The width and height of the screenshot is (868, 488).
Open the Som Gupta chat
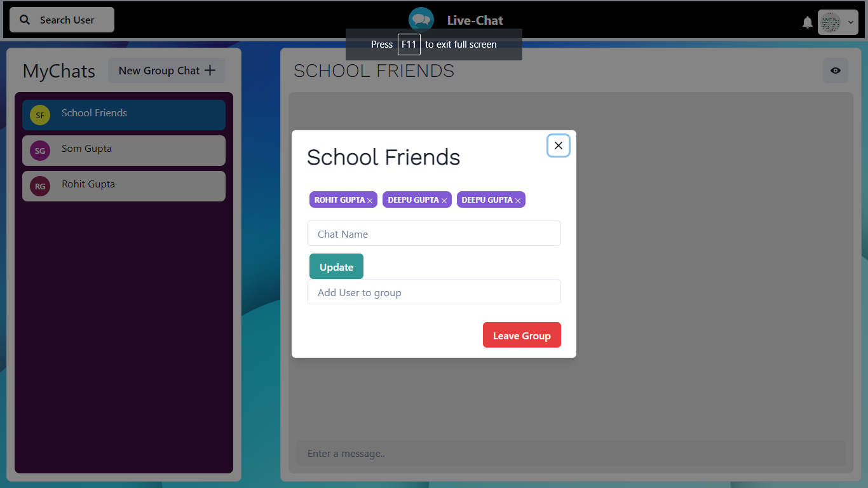[124, 151]
